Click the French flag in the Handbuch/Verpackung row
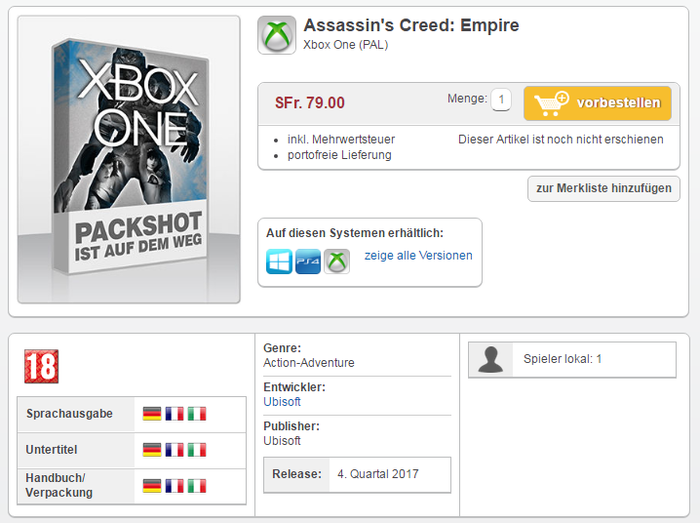Screen dimensions: 700x523 (x=175, y=486)
